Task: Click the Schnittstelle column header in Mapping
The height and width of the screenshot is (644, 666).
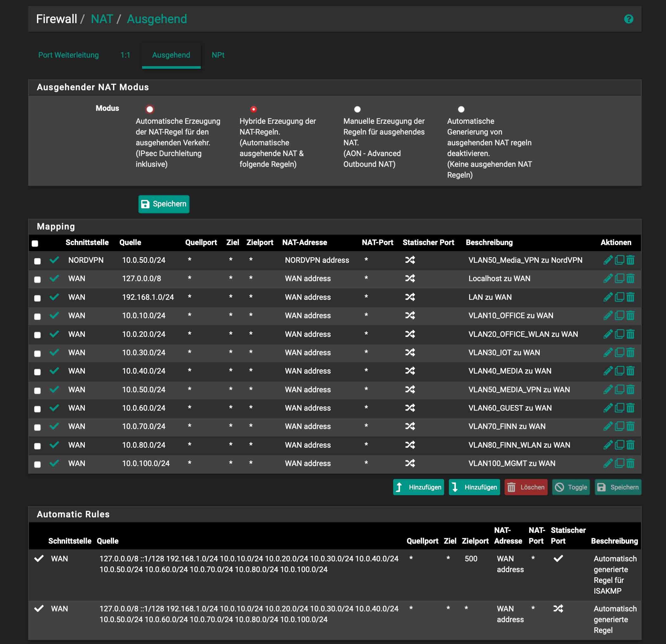Action: pos(87,242)
